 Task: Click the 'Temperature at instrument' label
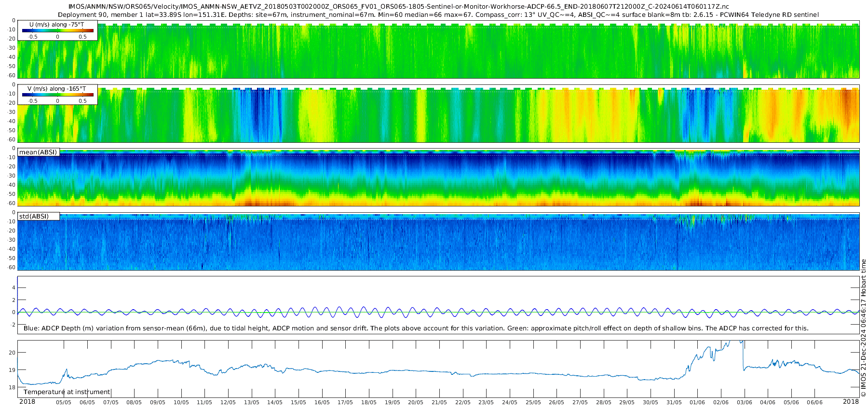(67, 392)
